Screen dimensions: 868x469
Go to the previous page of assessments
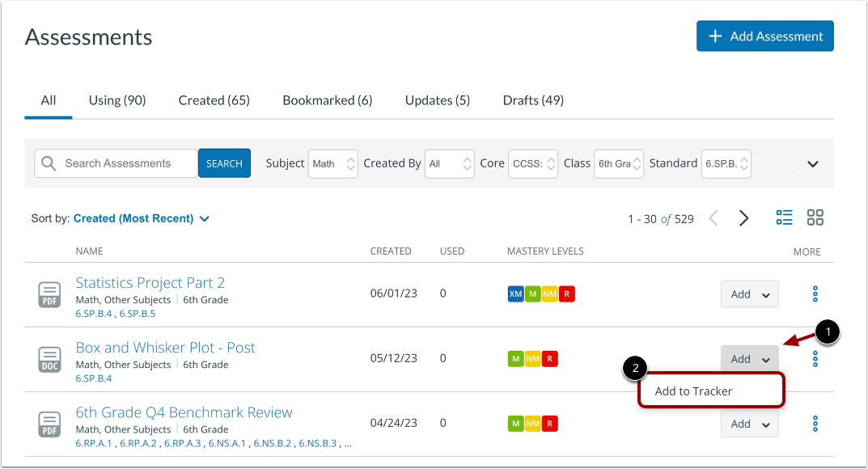point(713,218)
